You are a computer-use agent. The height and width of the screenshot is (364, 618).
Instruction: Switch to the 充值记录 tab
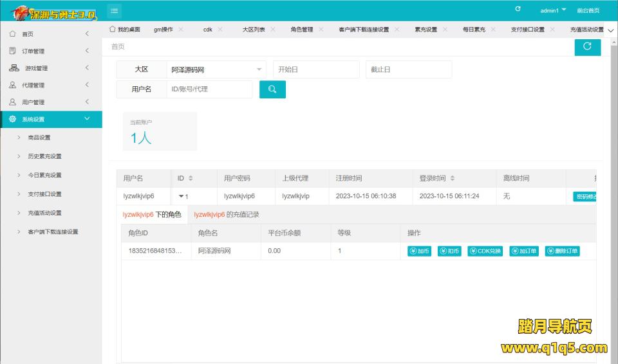click(227, 215)
